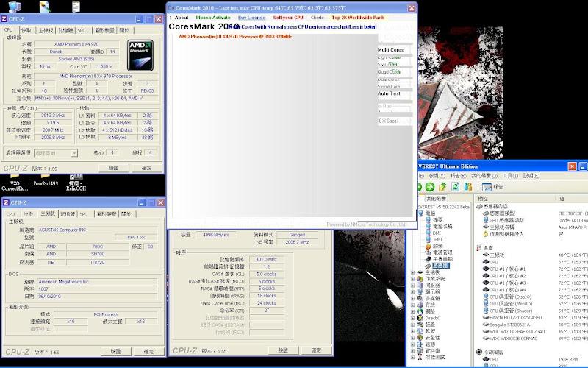Screen dimensions: 588x368
Task: Click the flame icon of 超頻 in EVEREST tree
Action: tap(428, 246)
